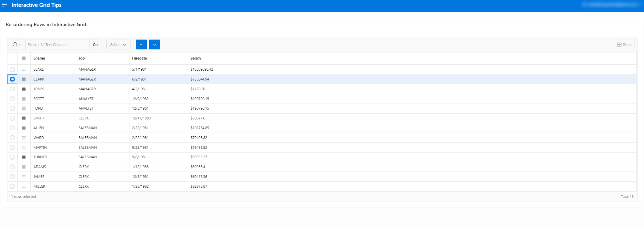Select the BLAKE row radio button

[x=13, y=69]
